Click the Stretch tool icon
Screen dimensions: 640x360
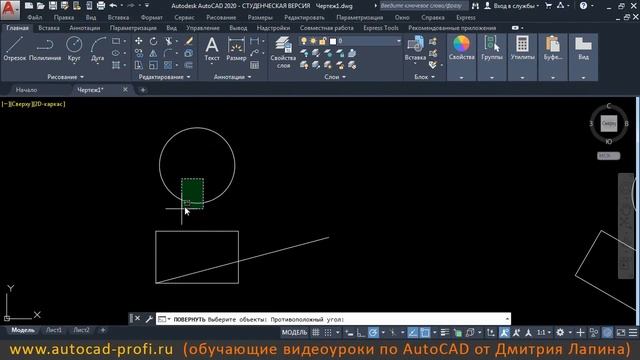[139, 65]
